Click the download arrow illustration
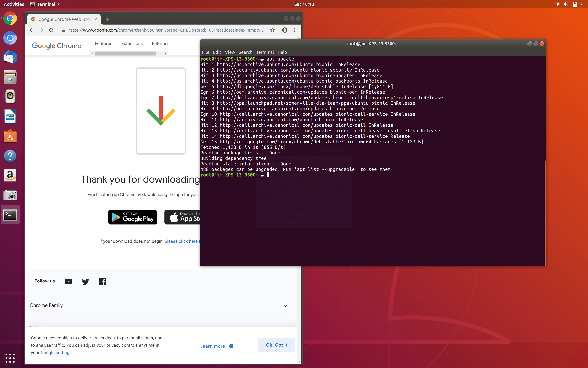The height and width of the screenshot is (368, 588). (x=161, y=111)
